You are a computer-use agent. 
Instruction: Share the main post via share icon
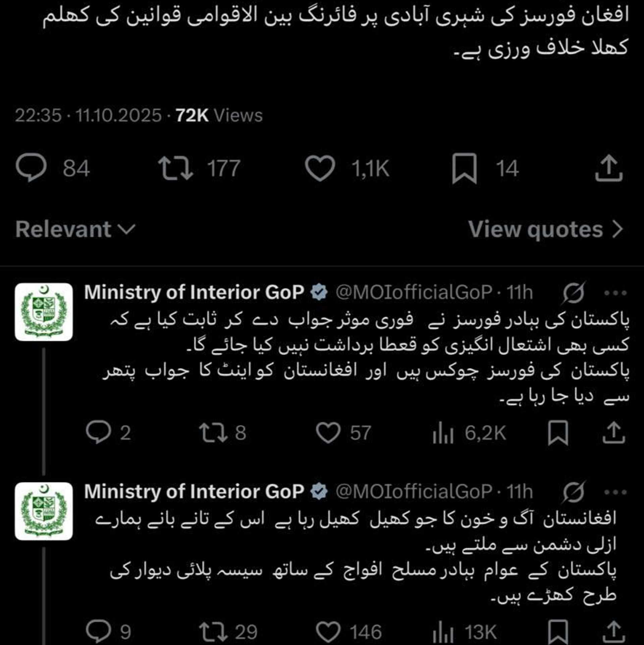click(x=608, y=168)
